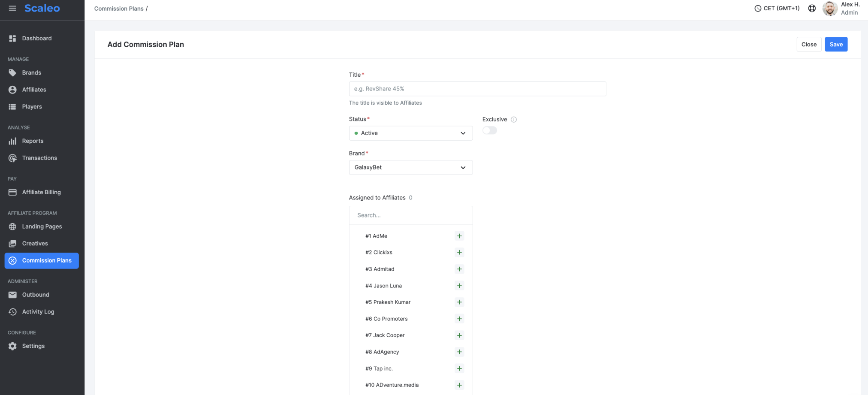Image resolution: width=868 pixels, height=395 pixels.
Task: Click Alex H. profile avatar
Action: [830, 9]
